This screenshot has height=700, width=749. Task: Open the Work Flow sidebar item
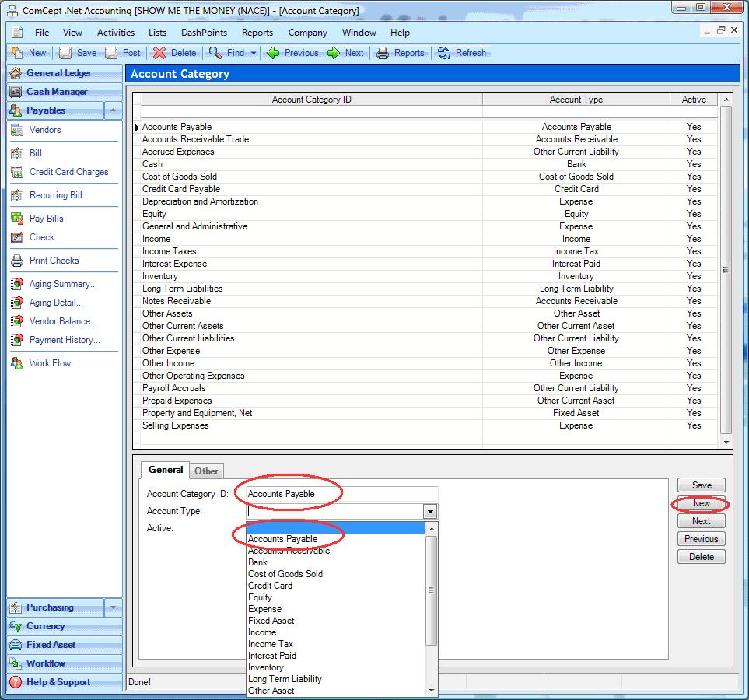click(50, 363)
